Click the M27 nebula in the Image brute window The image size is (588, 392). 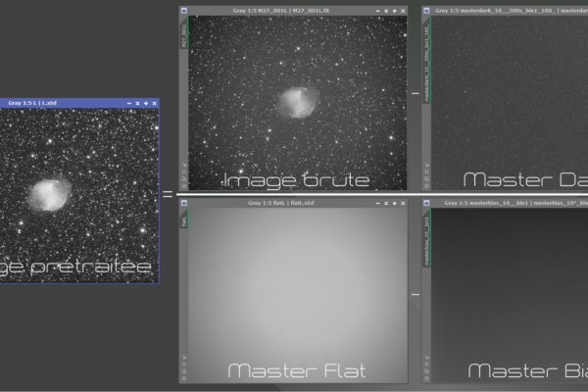coord(299,102)
